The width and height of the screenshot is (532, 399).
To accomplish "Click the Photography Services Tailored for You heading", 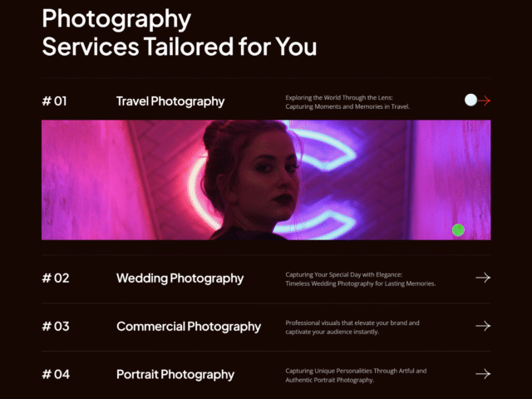I will (180, 32).
